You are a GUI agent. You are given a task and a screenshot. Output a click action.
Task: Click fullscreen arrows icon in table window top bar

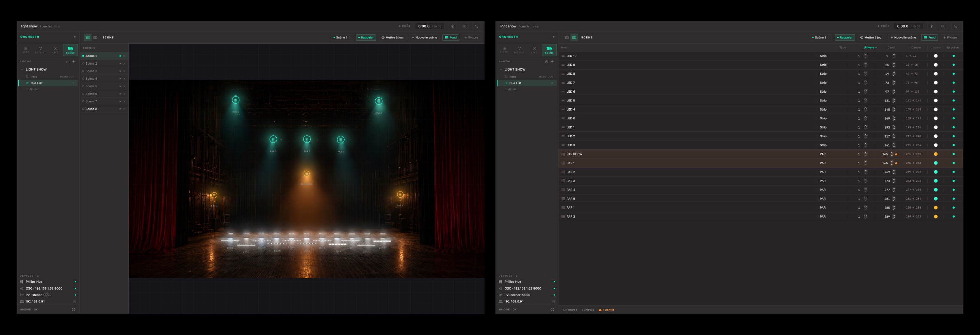point(955,26)
